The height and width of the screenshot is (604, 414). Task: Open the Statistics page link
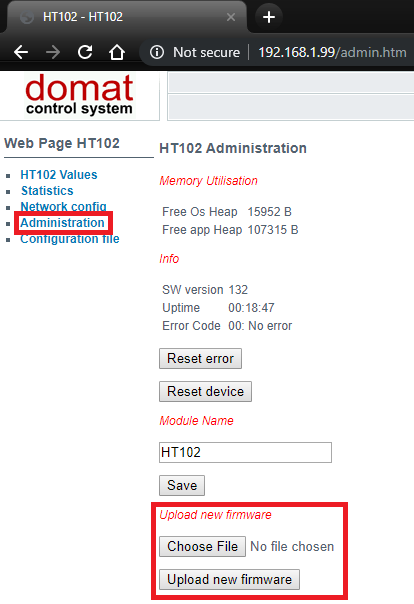click(x=47, y=191)
